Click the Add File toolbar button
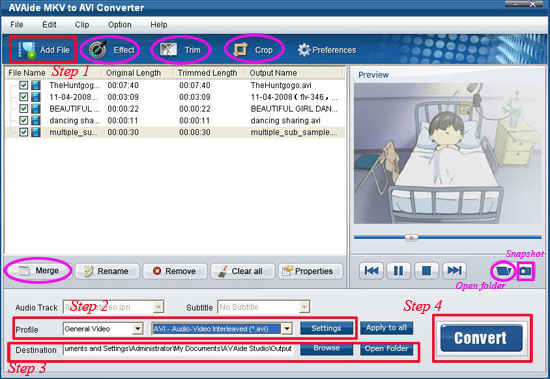This screenshot has width=550, height=379. click(44, 50)
